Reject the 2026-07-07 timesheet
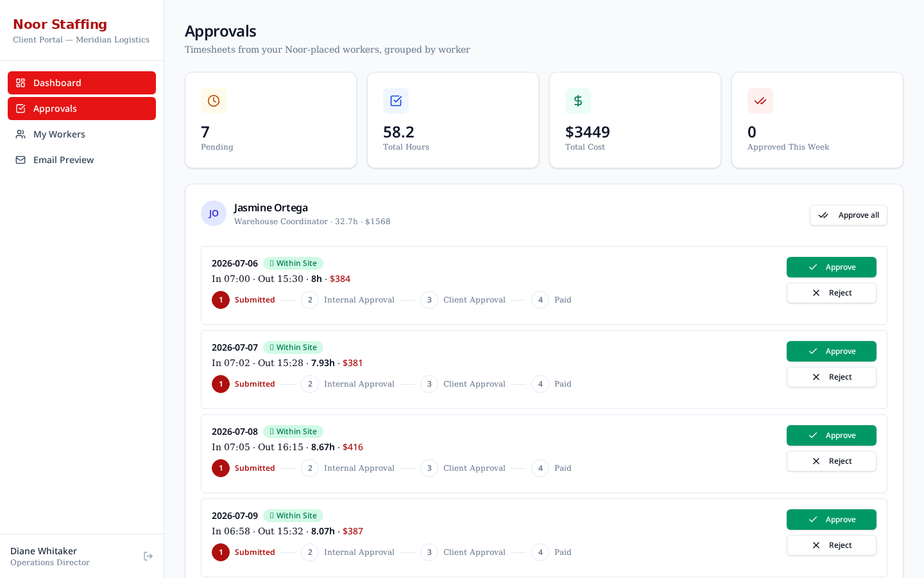The image size is (924, 578). 832,377
